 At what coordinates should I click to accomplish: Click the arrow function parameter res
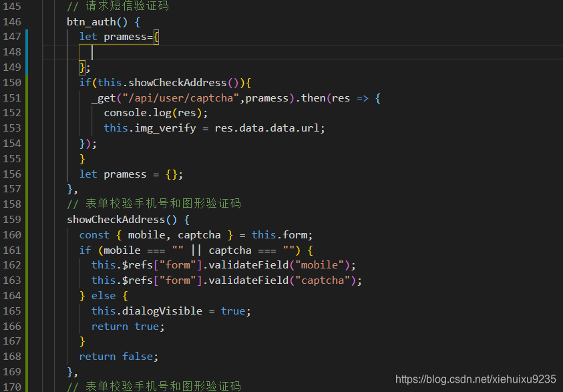(341, 97)
